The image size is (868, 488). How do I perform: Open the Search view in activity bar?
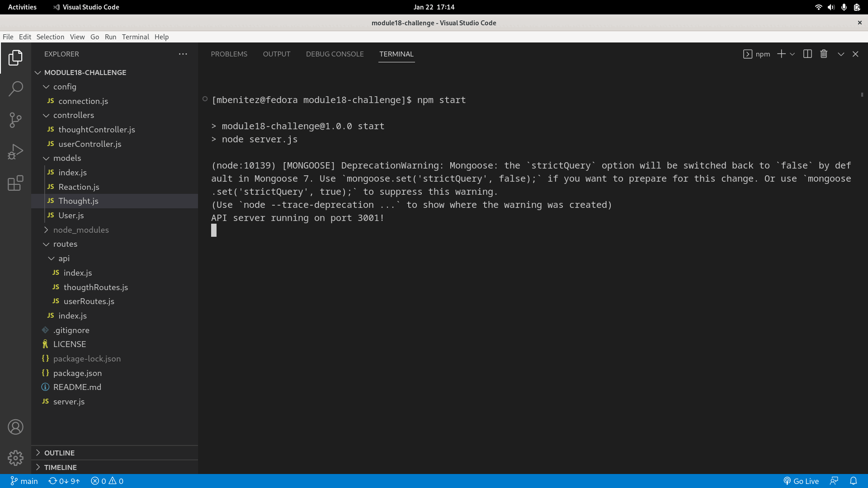coord(15,89)
